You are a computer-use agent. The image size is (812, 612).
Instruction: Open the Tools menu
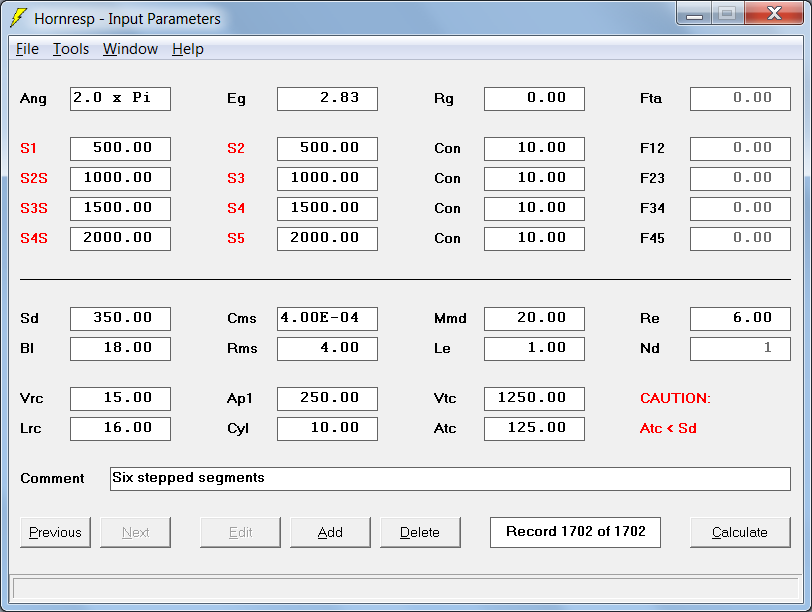[x=71, y=49]
